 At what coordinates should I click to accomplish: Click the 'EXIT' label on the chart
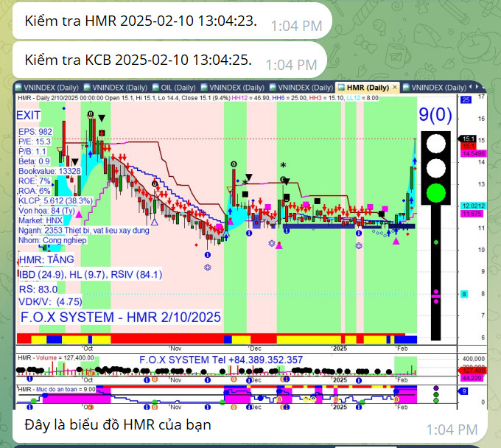29,116
